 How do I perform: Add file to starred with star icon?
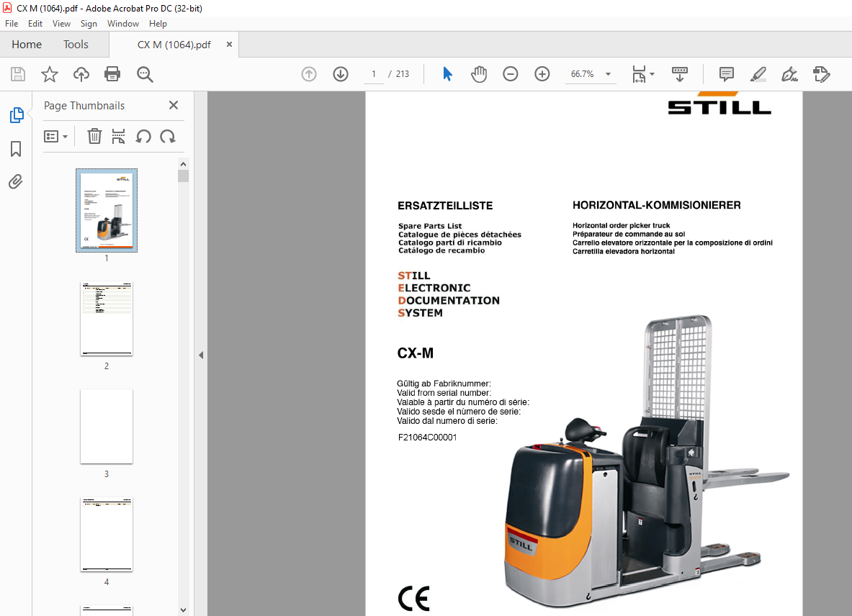click(50, 74)
